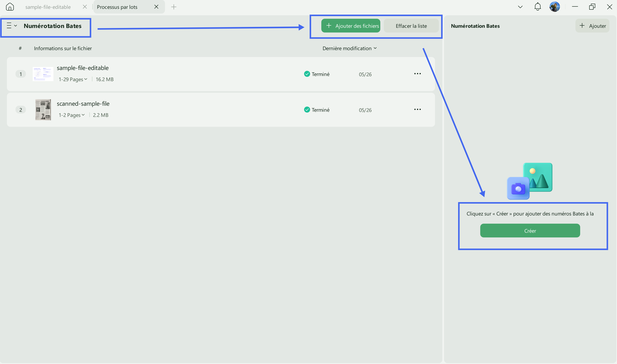Click the 05/26 date of sample-file-editable
Image resolution: width=617 pixels, height=364 pixels.
365,74
